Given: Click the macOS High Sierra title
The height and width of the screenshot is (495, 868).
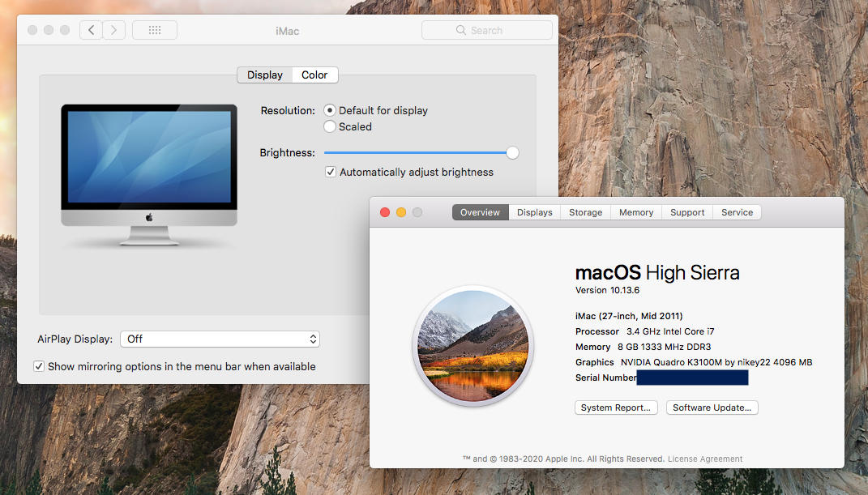Looking at the screenshot, I should pyautogui.click(x=657, y=273).
